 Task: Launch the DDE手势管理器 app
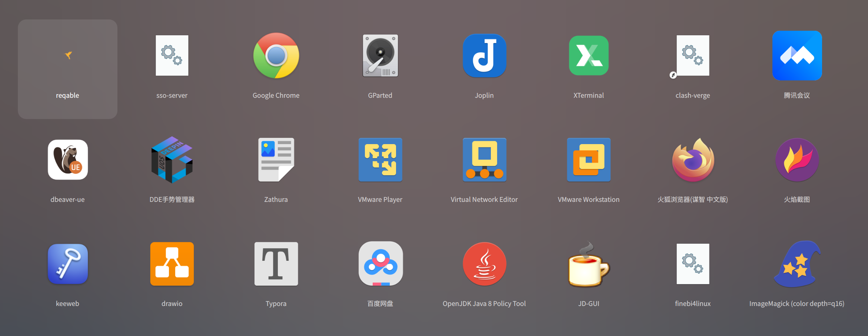tap(172, 160)
